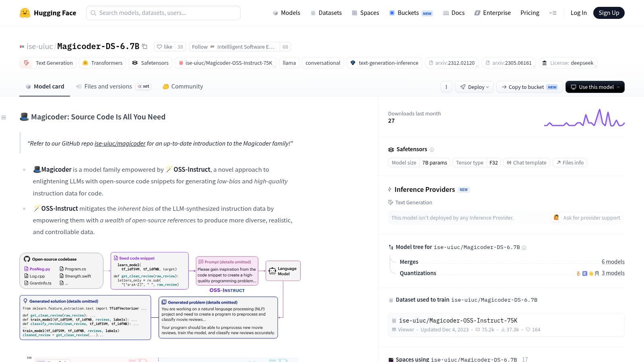Switch to the Community tab
This screenshot has width=644, height=362.
183,86
